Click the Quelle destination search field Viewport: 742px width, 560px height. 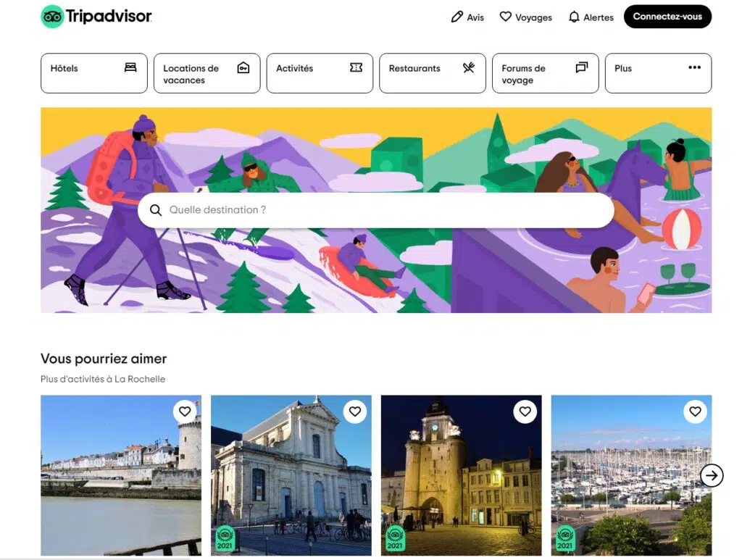click(x=376, y=210)
